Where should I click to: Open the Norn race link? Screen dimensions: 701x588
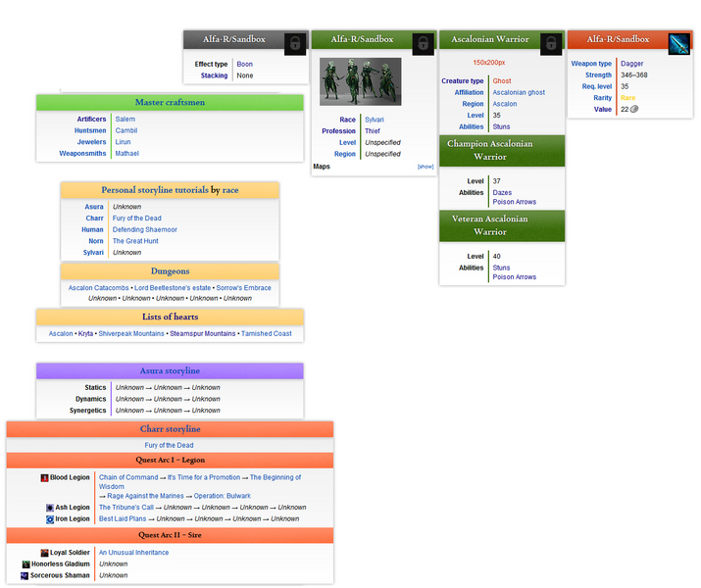(x=96, y=241)
